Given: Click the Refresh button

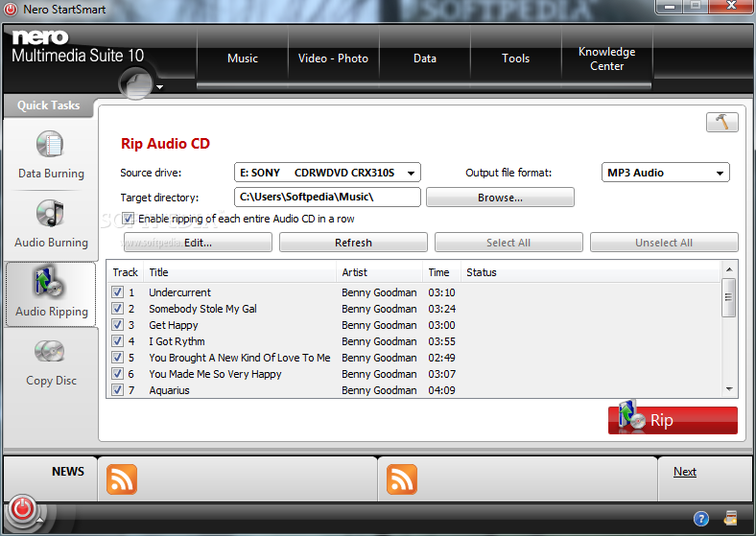Looking at the screenshot, I should [353, 243].
